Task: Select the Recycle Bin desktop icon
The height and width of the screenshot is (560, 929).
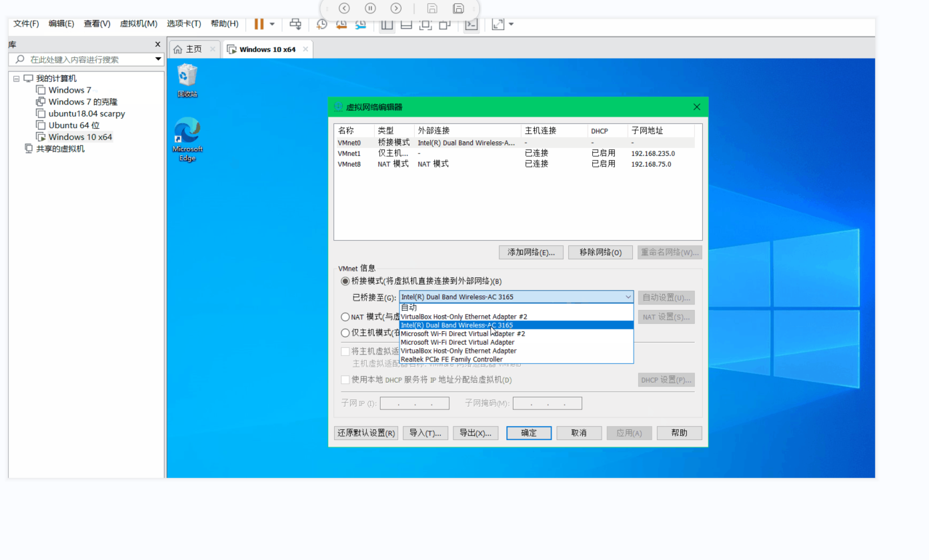Action: tap(187, 81)
